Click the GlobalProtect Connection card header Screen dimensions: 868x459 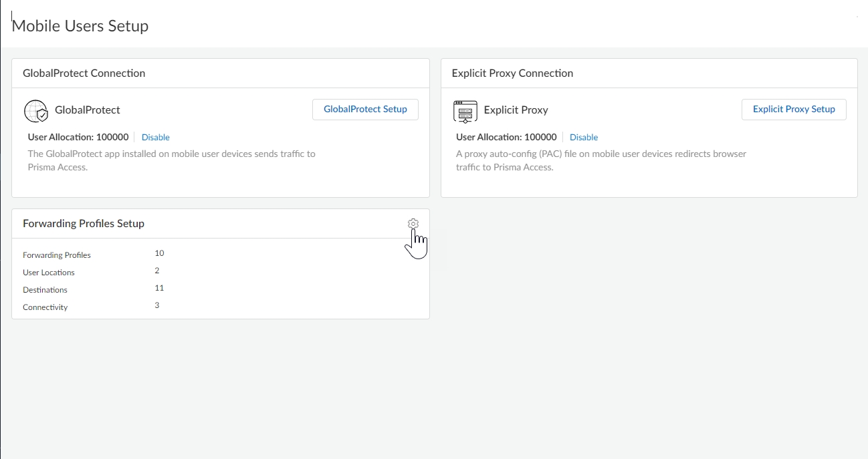(84, 73)
